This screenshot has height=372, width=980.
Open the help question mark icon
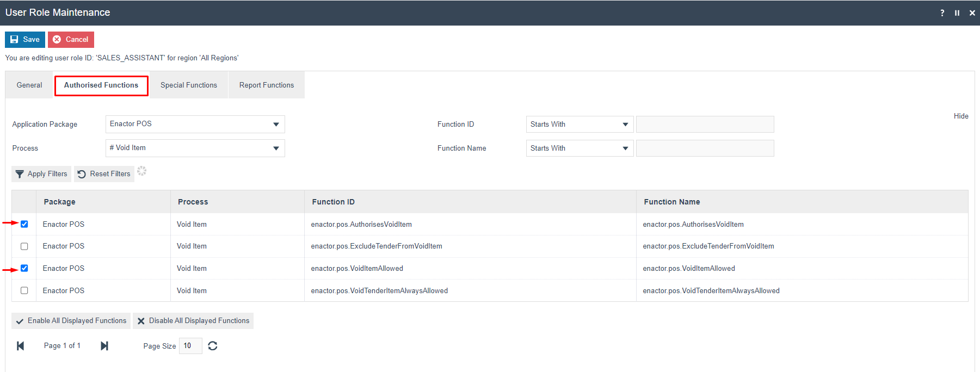click(942, 13)
